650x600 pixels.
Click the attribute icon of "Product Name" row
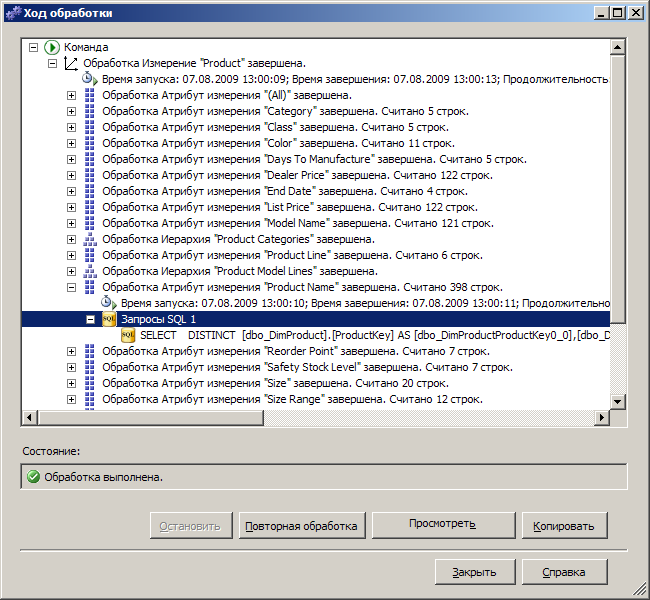[90, 287]
